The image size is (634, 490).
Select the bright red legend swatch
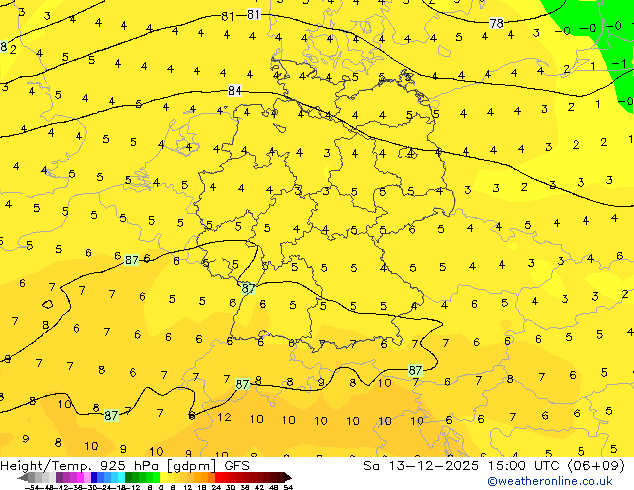218,477
